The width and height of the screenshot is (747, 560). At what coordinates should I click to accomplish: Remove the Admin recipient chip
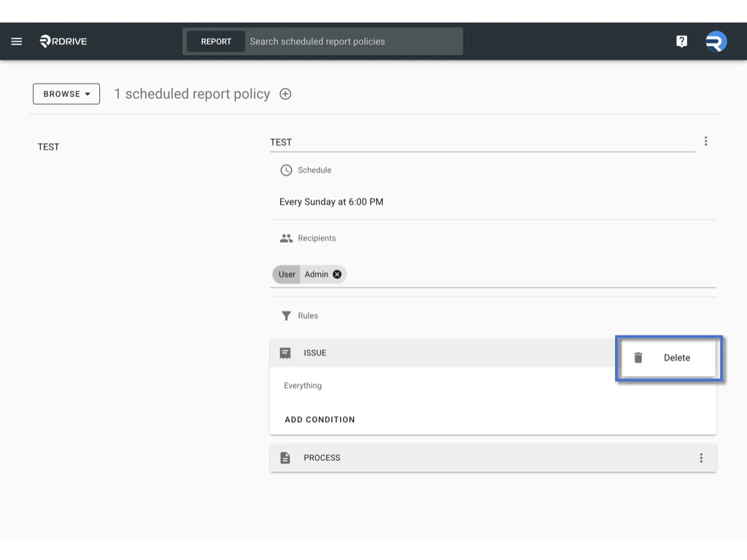click(336, 274)
